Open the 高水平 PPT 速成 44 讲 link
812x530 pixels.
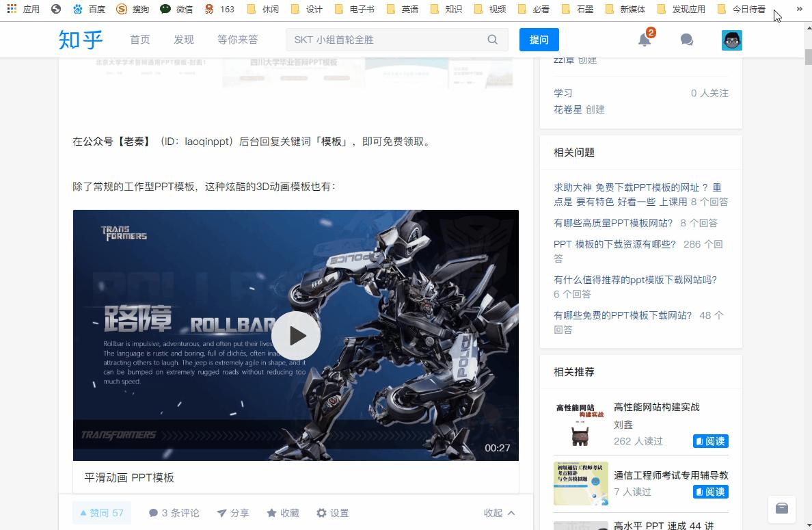click(x=664, y=525)
